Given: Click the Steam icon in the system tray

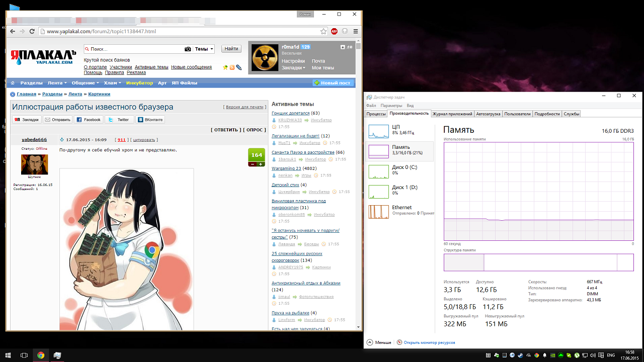Looking at the screenshot, I should tap(521, 355).
